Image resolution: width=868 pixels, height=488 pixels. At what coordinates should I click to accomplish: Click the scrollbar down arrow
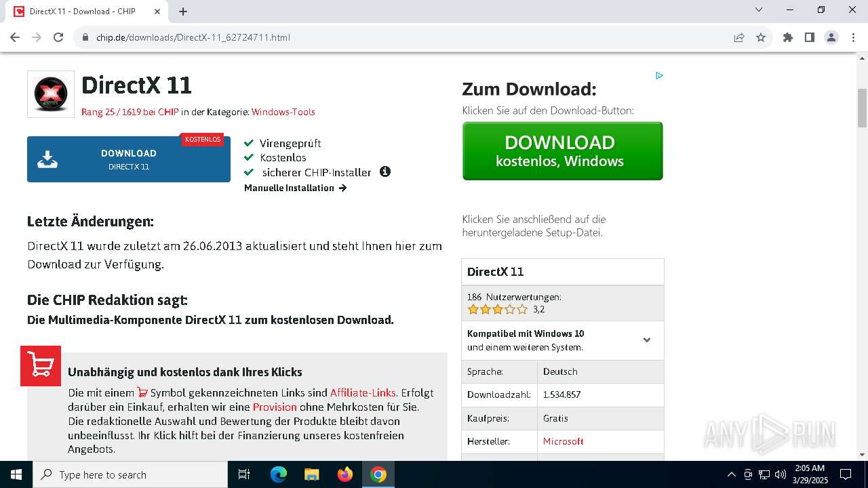[863, 455]
